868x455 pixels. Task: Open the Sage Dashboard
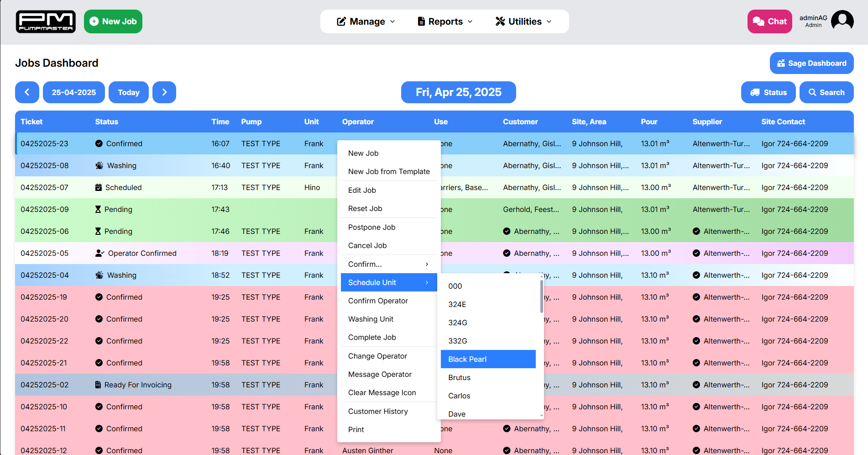tap(811, 63)
